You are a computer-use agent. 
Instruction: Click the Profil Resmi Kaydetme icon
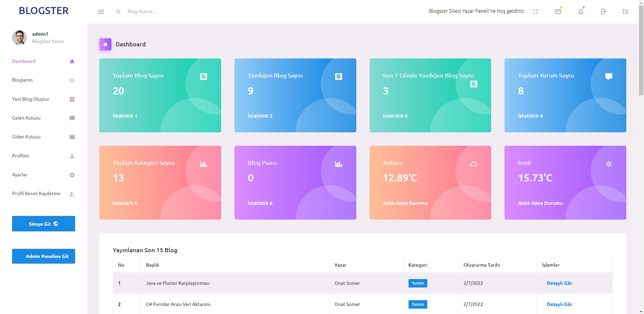(72, 194)
